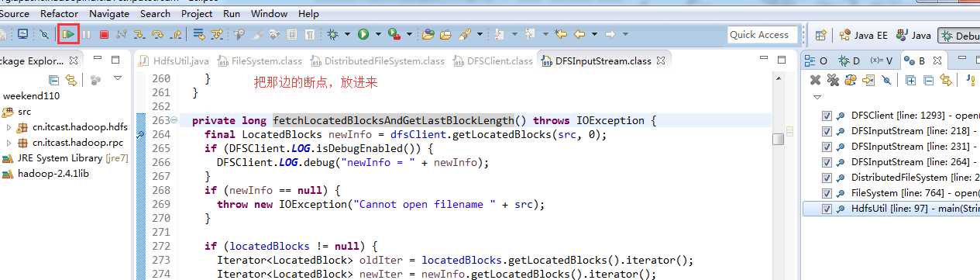This screenshot has width=980, height=280.
Task: Click the Last Edit Location arrow
Action: click(x=560, y=34)
